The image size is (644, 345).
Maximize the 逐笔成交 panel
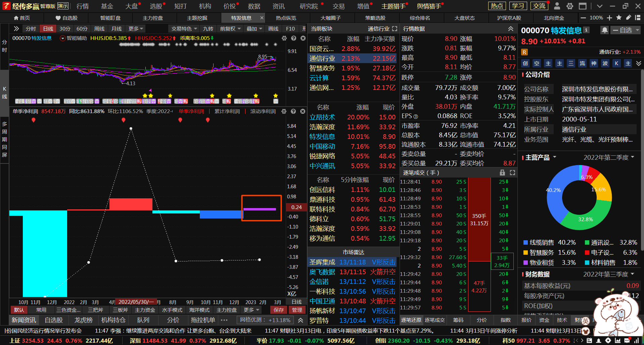pyautogui.click(x=512, y=172)
